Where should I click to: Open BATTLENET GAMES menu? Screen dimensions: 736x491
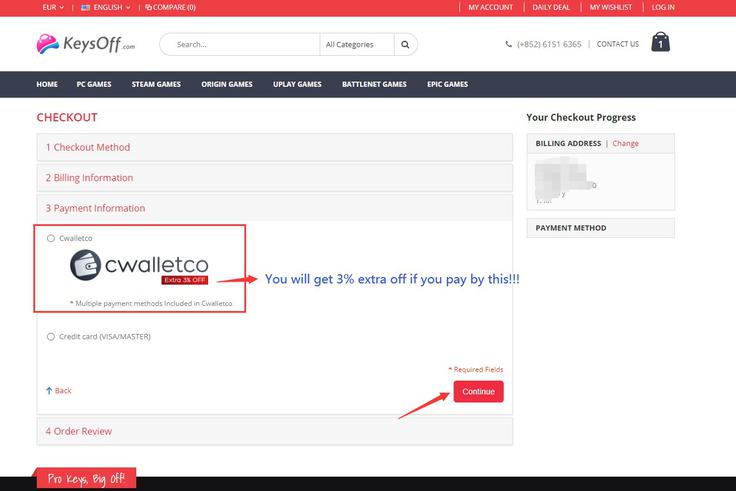click(374, 84)
